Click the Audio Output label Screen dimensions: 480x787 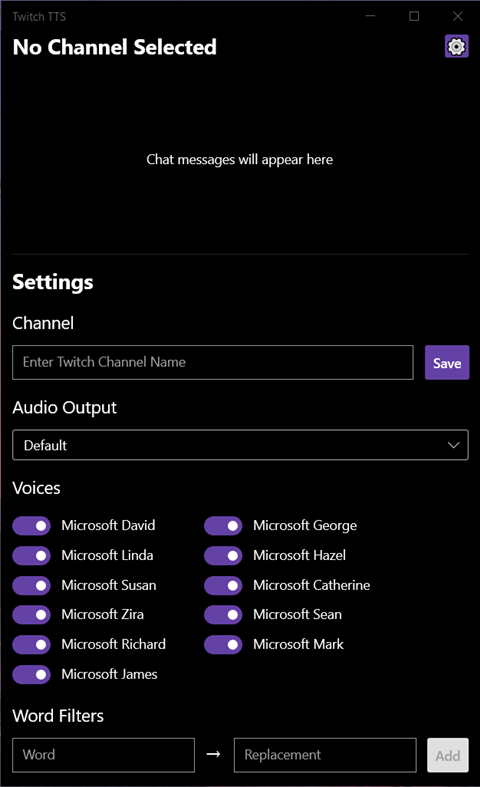[x=64, y=408]
